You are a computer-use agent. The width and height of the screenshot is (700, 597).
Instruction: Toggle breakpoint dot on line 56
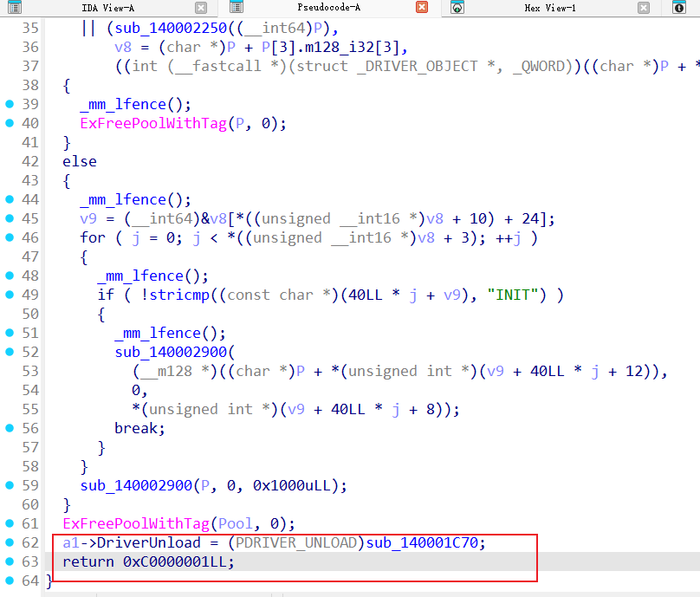click(x=10, y=428)
